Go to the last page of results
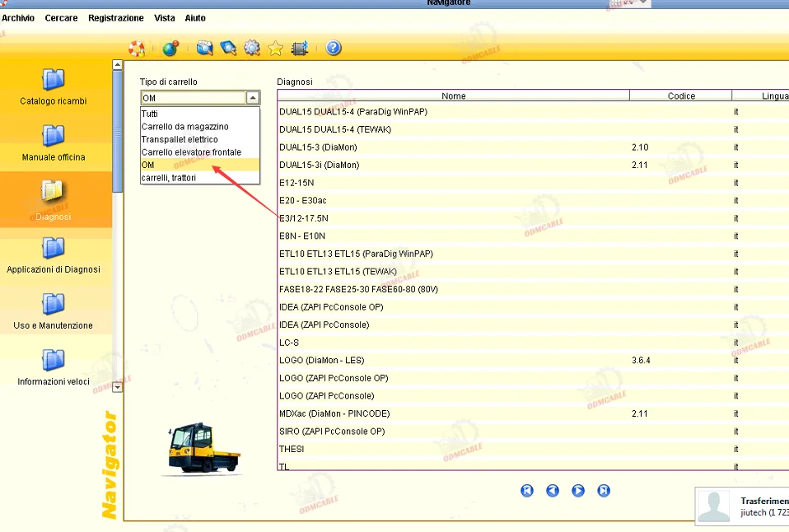 pyautogui.click(x=604, y=491)
